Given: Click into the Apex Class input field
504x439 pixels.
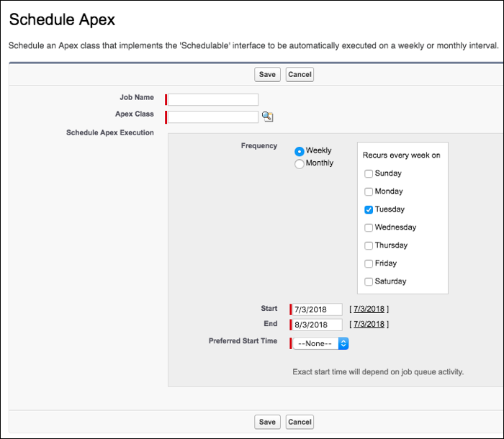Looking at the screenshot, I should (213, 117).
